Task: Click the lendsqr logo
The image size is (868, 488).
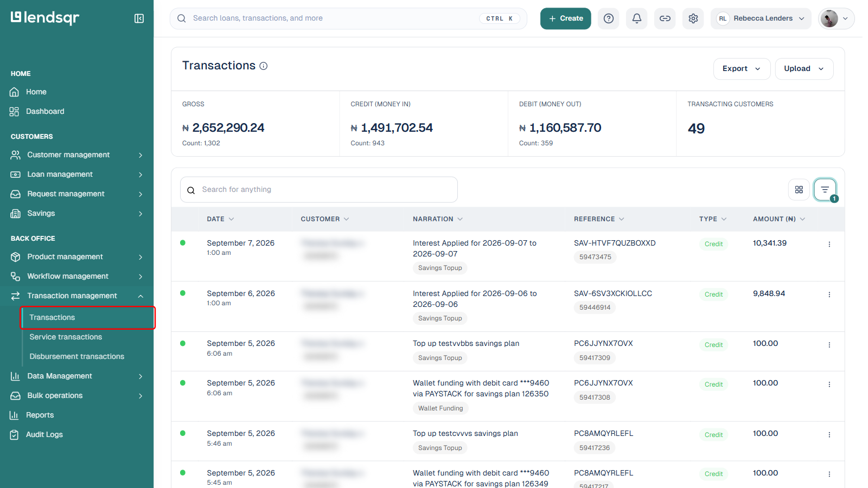Action: [x=45, y=18]
